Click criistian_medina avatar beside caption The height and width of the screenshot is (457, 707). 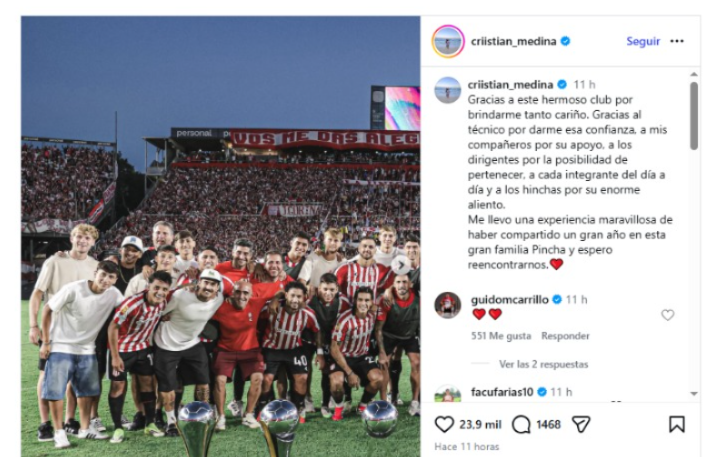tap(447, 90)
